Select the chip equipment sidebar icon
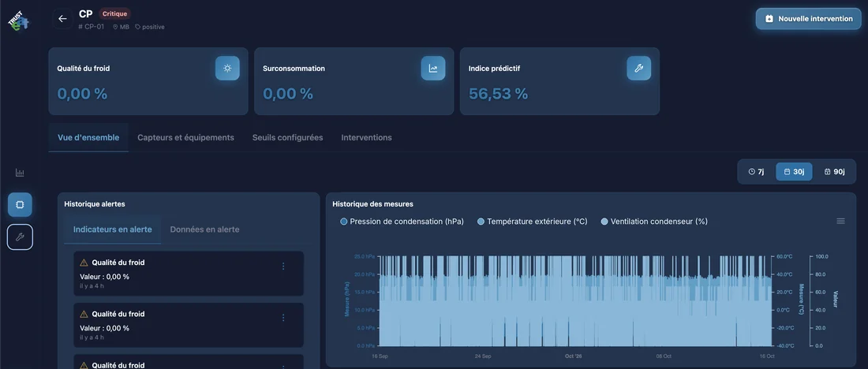This screenshot has width=868, height=369. [x=20, y=205]
